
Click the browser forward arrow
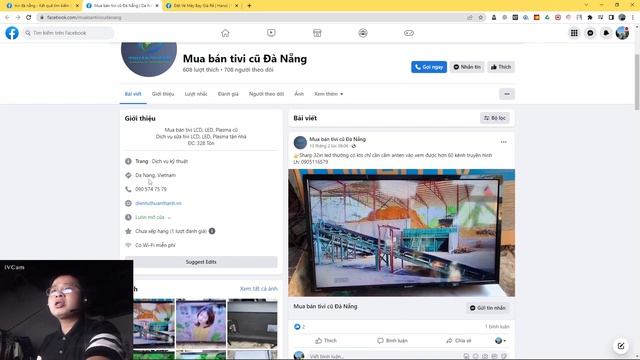[18, 18]
